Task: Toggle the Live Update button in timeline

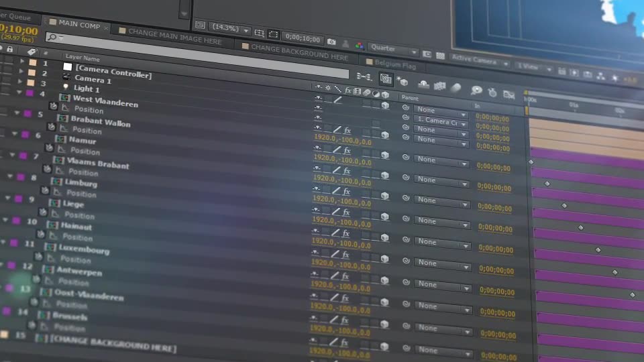Action: click(x=386, y=79)
